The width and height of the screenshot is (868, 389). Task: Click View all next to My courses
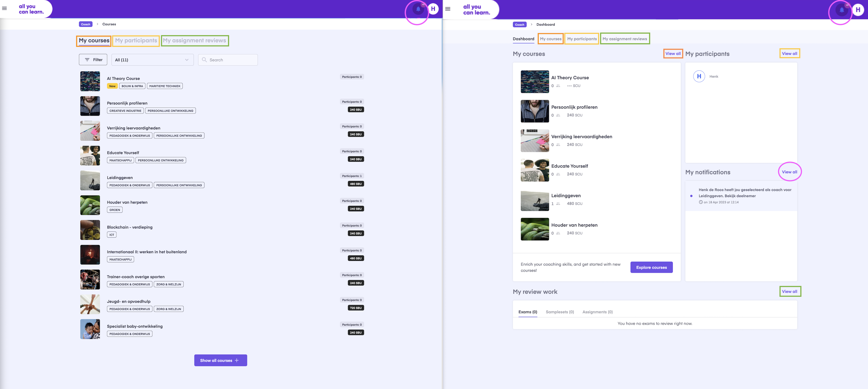pos(673,53)
